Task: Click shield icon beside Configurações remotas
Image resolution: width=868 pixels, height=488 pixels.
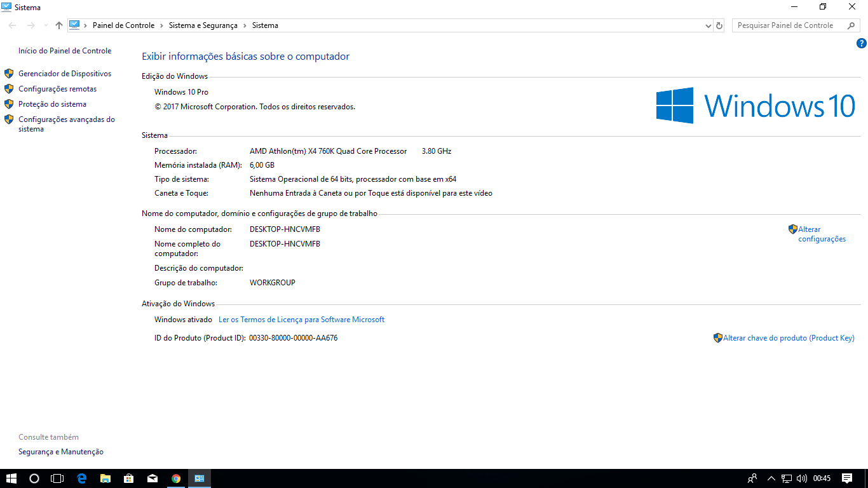Action: pos(9,89)
